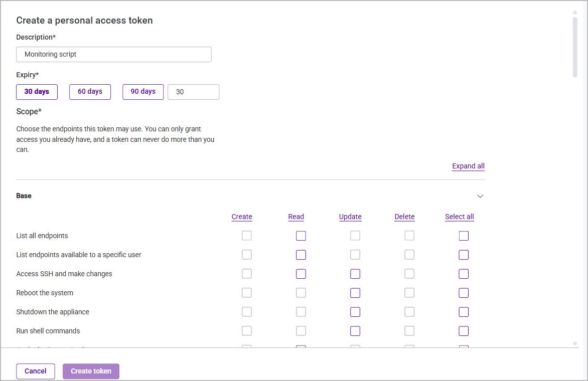This screenshot has height=381, width=588.
Task: Tick Read for List endpoints available to a specific user
Action: pyautogui.click(x=301, y=255)
